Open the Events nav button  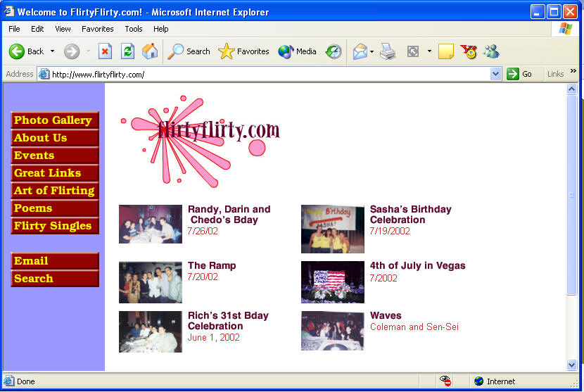click(x=55, y=155)
